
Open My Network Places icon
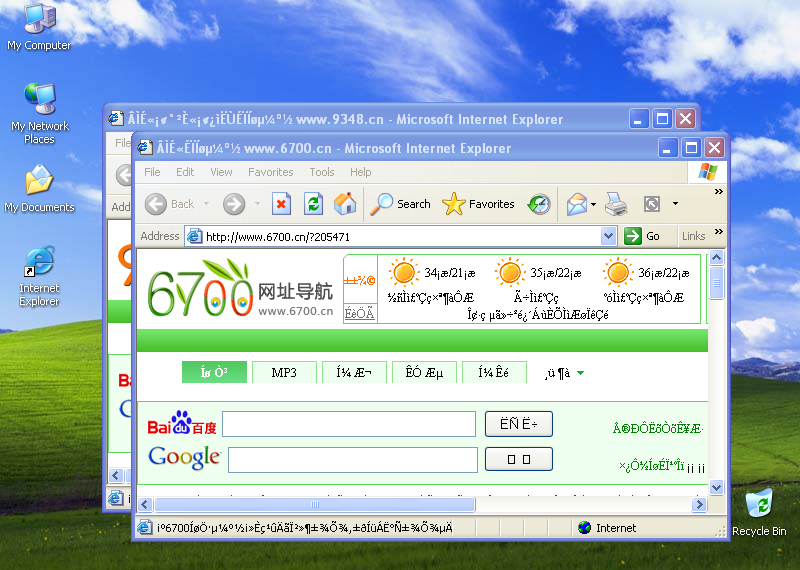39,113
